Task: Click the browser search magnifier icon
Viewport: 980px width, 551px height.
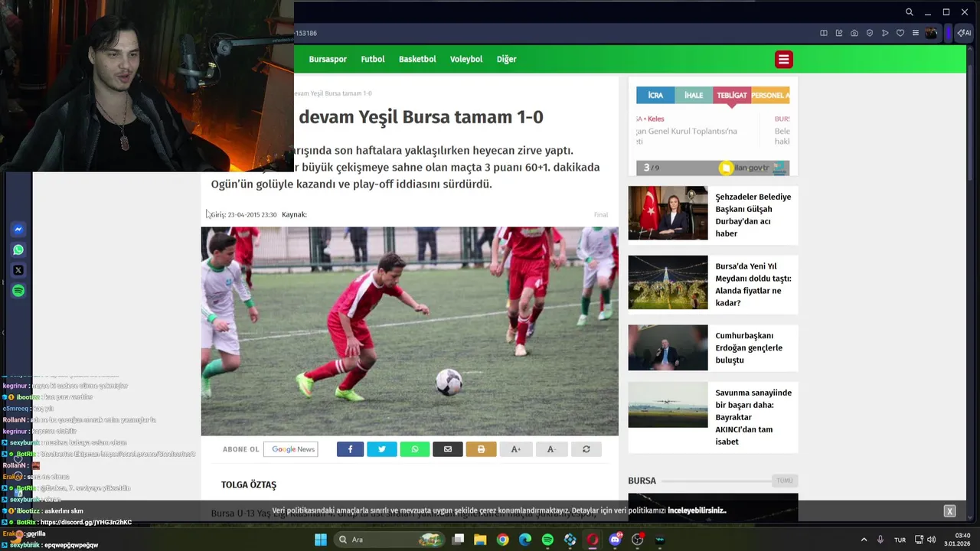Action: [x=910, y=12]
